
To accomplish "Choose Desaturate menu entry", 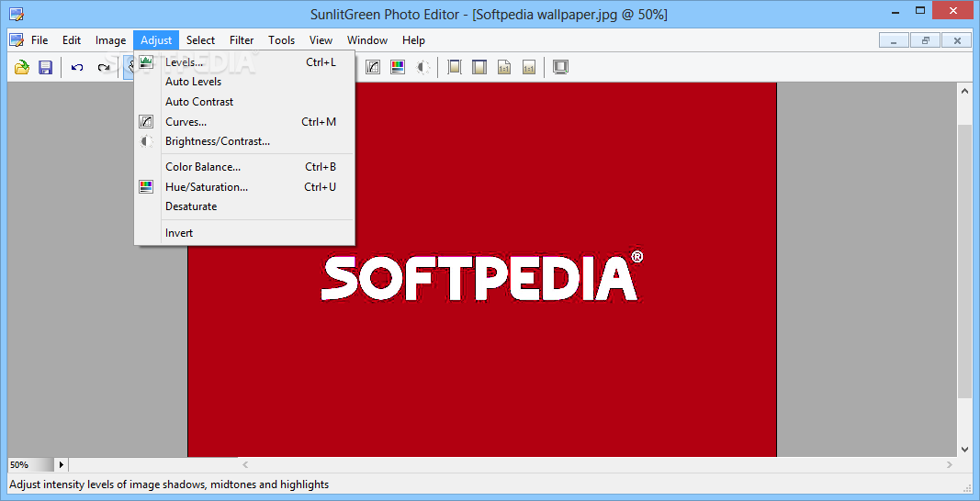I will coord(244,206).
